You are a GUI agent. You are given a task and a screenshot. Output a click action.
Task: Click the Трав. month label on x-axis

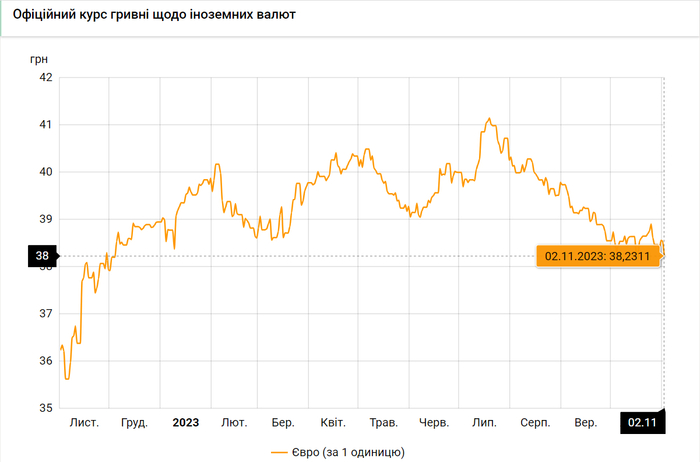384,423
